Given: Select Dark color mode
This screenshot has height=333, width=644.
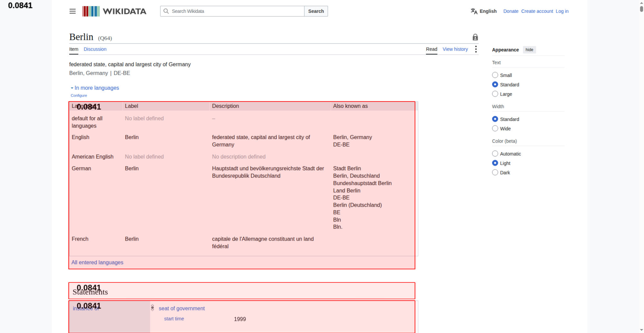Looking at the screenshot, I should coord(495,172).
